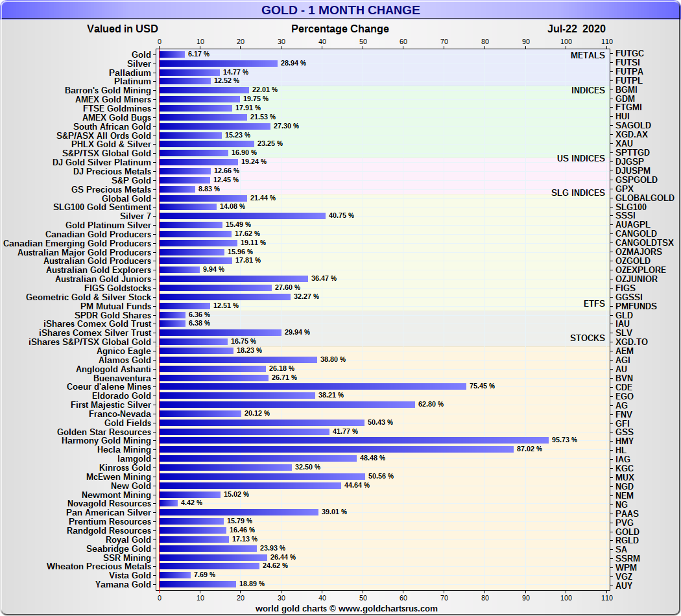Screen dimensions: 681x616
Task: Click the "Valued in USD" heading
Action: pos(123,29)
